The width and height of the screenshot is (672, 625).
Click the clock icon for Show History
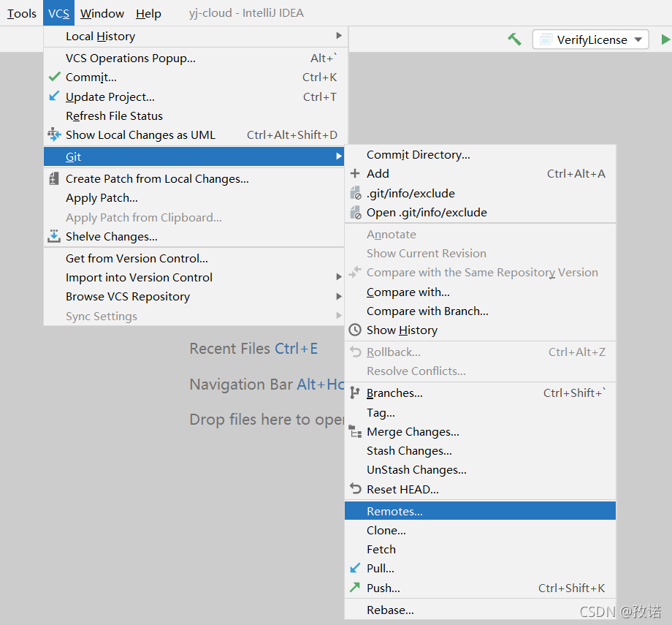[x=355, y=330]
